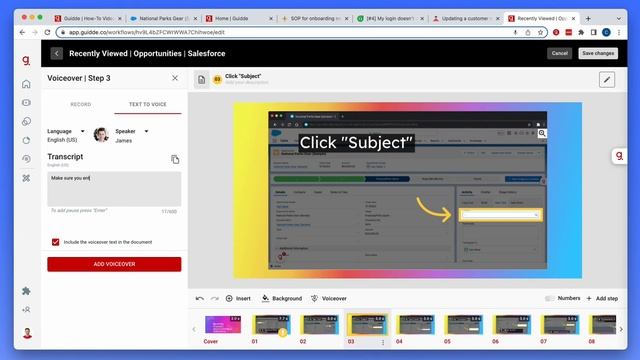Bookmark the page with the star icon

540,32
